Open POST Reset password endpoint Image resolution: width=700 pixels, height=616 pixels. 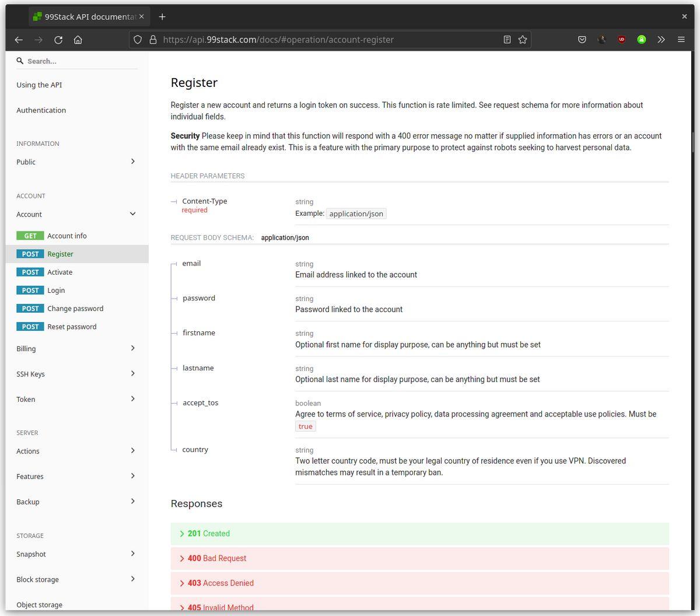click(77, 327)
